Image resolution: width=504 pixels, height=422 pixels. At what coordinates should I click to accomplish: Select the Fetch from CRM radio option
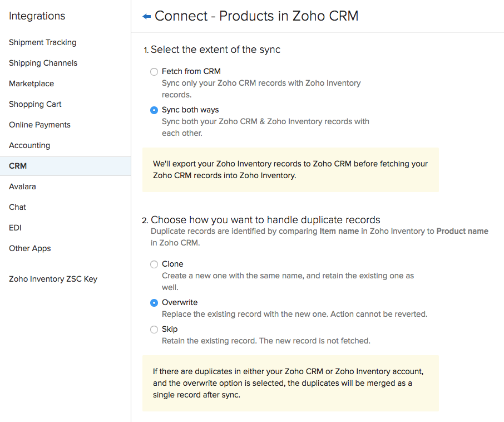point(154,71)
